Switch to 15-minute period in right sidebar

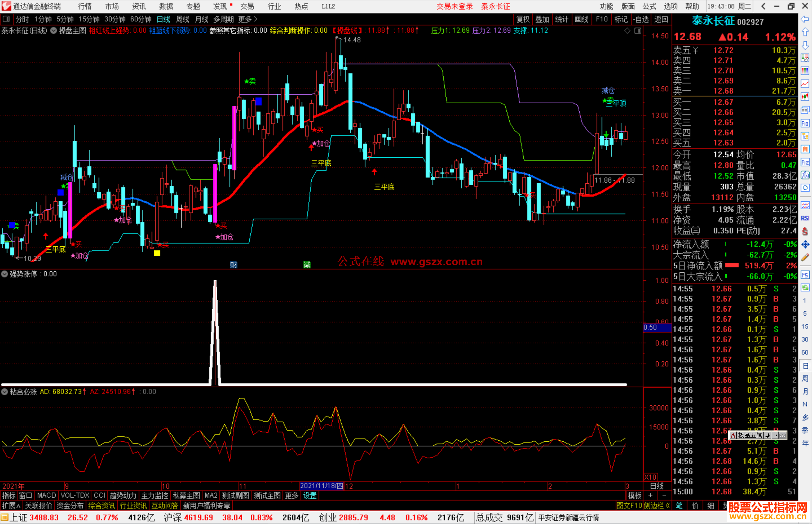pos(805,326)
